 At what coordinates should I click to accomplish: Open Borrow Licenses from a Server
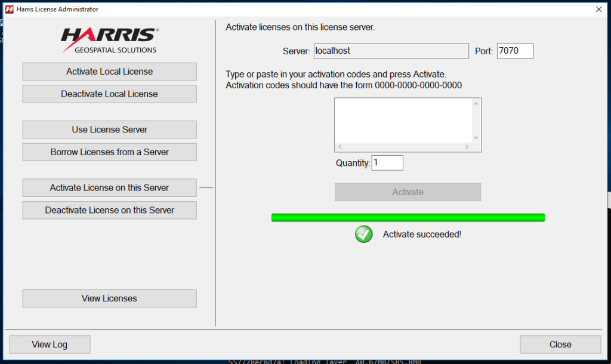[110, 152]
